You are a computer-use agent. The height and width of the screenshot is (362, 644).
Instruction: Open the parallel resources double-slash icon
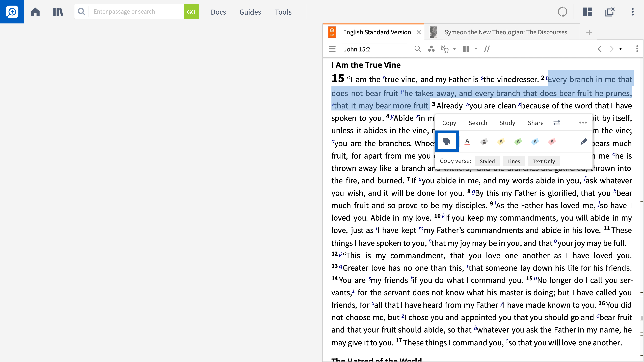point(487,49)
